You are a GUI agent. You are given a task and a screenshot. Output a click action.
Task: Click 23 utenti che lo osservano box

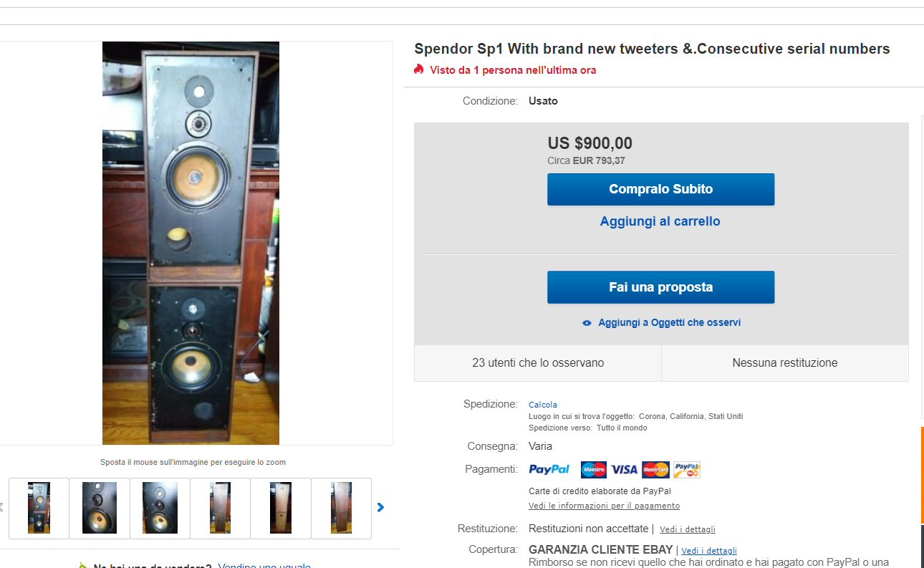click(537, 363)
